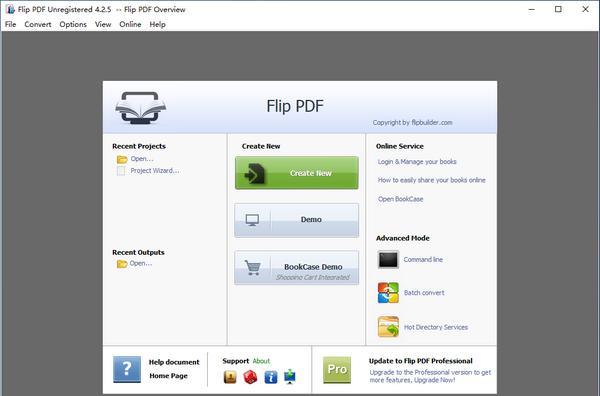This screenshot has width=600, height=396.
Task: Click the green Pro badge icon
Action: pos(337,370)
